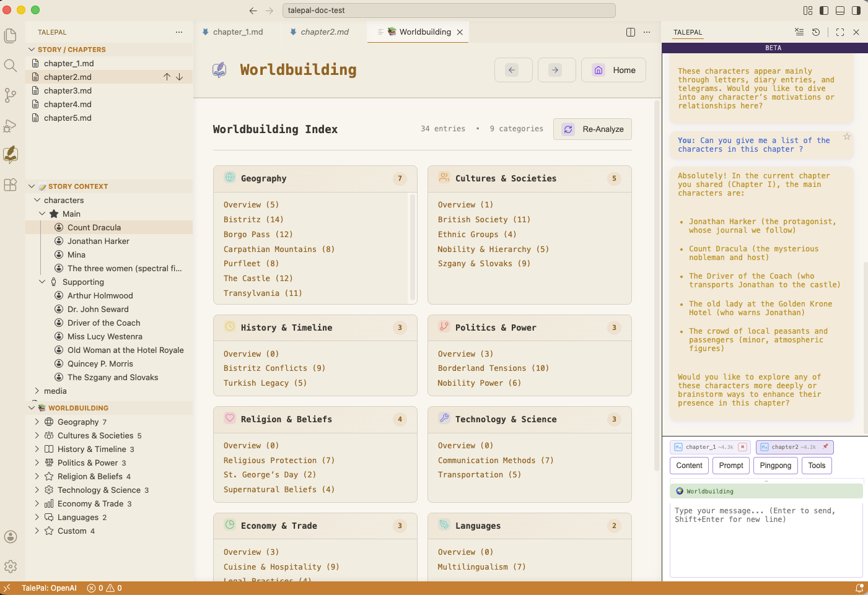
Task: Collapse the characters folder
Action: 37,200
